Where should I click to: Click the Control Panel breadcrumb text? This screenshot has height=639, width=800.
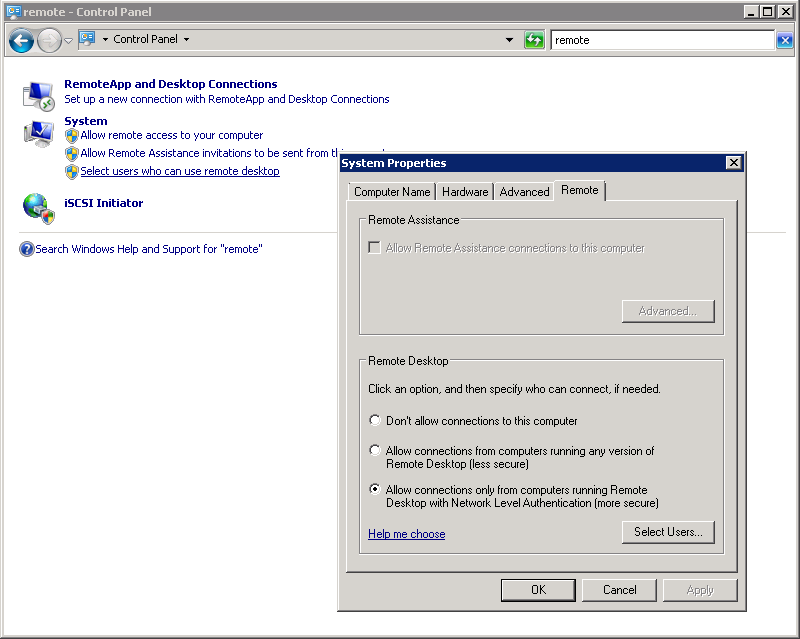pos(145,39)
